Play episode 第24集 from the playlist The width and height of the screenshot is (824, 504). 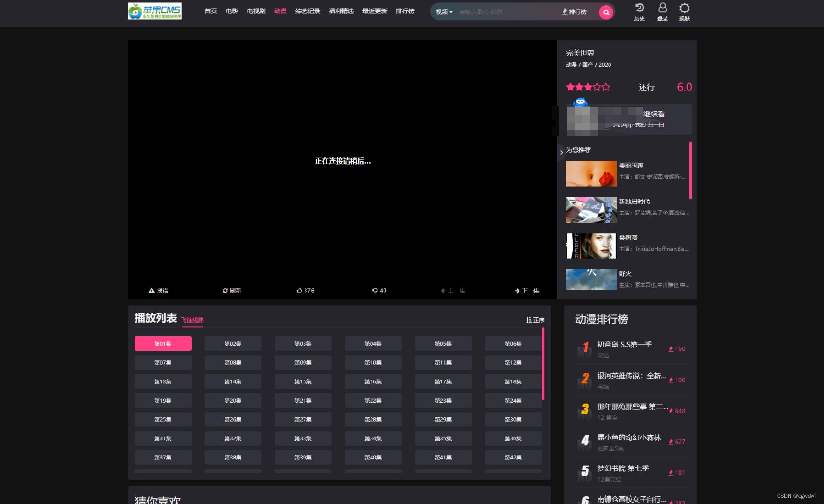[513, 400]
